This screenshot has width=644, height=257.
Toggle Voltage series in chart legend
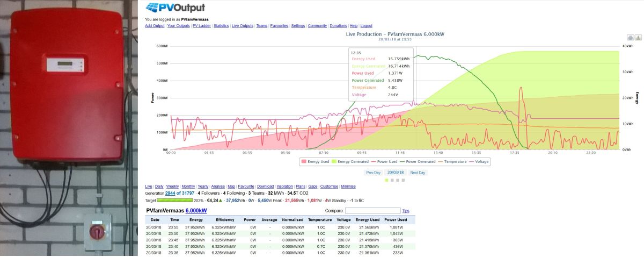tap(479, 161)
